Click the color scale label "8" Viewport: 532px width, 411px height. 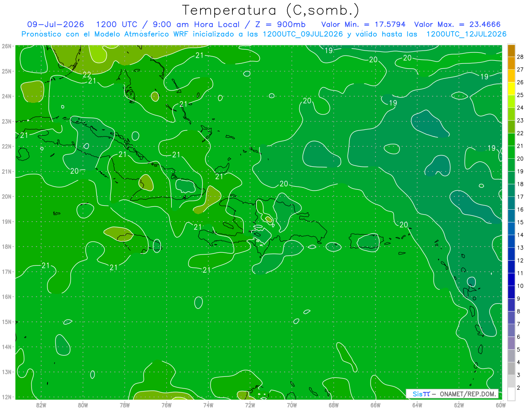click(x=519, y=311)
